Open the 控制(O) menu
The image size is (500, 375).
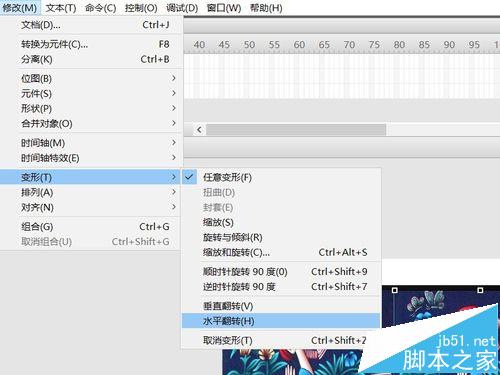pos(141,8)
